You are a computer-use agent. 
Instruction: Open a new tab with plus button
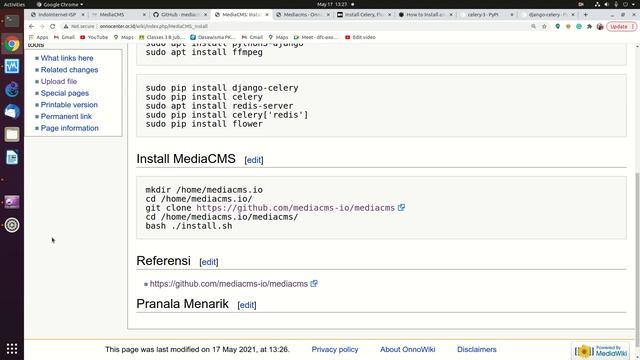(586, 14)
